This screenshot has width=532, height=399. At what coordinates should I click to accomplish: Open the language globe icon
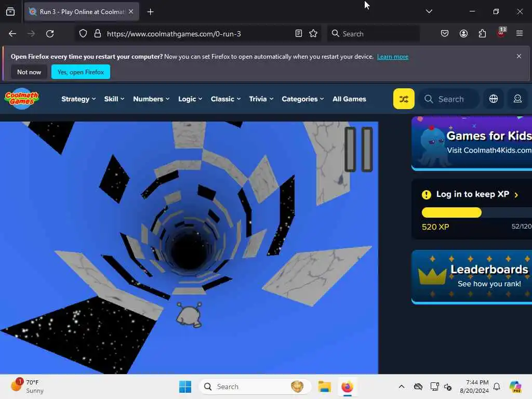point(494,99)
